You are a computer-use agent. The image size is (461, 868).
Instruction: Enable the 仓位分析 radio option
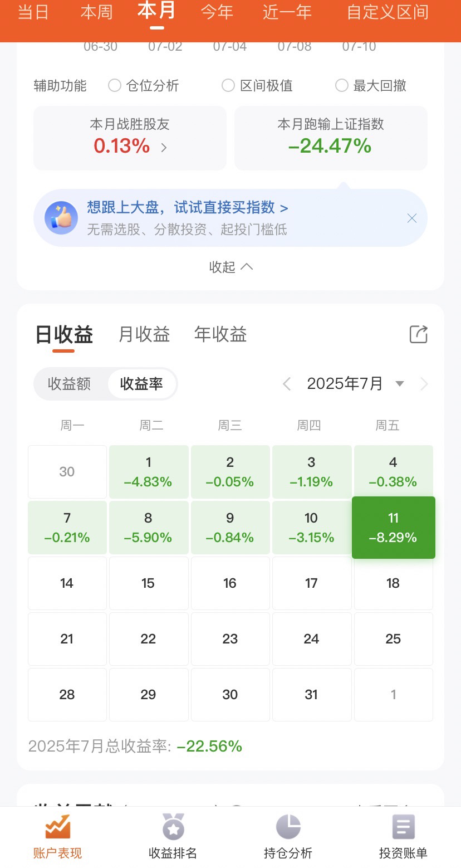pos(115,85)
